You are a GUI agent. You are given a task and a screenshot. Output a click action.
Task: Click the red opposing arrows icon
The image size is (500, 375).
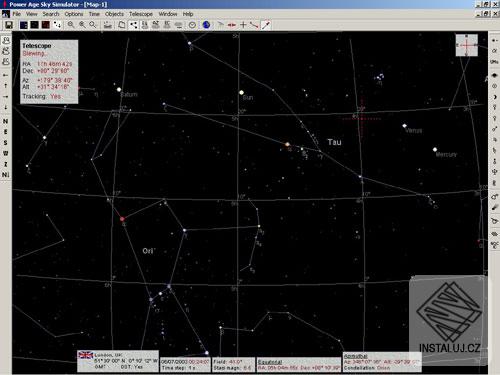pos(232,25)
